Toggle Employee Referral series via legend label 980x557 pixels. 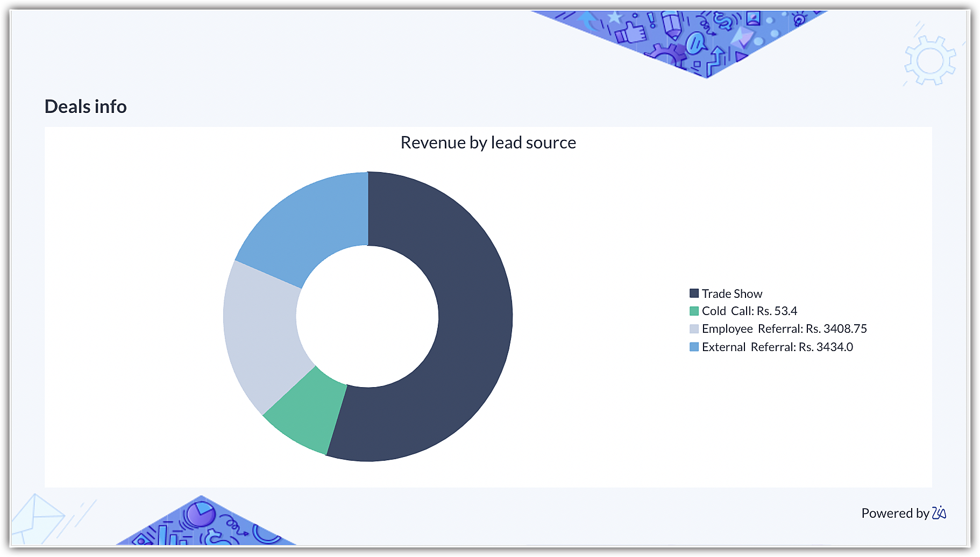pyautogui.click(x=784, y=329)
